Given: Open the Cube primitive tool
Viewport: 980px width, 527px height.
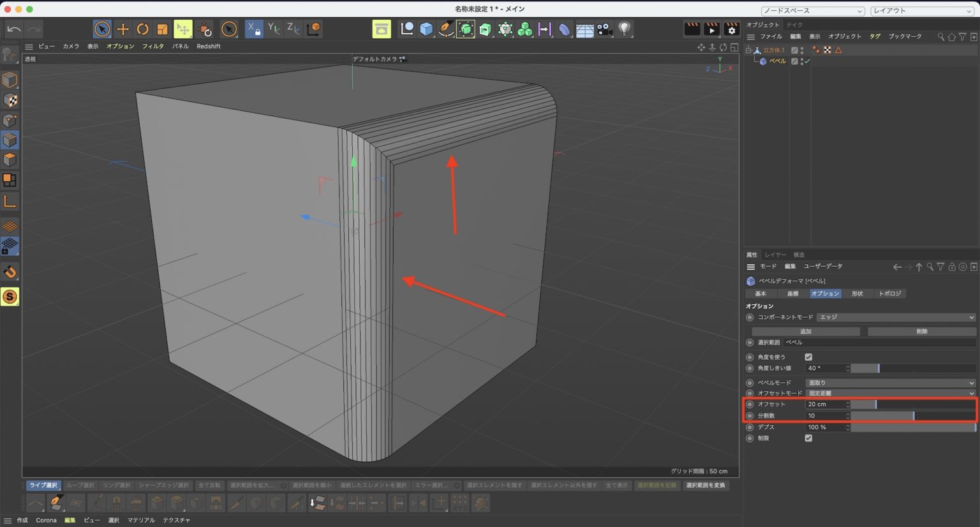Looking at the screenshot, I should point(426,29).
